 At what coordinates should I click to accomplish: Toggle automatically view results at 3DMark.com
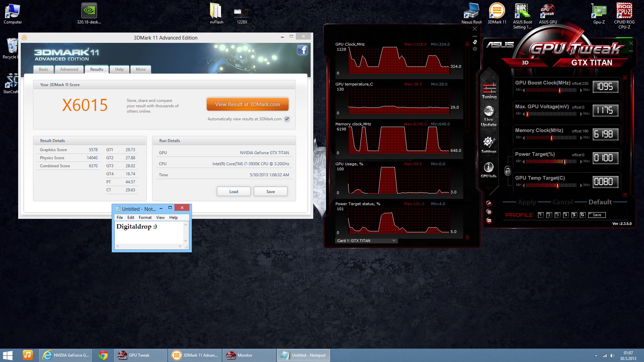[287, 119]
